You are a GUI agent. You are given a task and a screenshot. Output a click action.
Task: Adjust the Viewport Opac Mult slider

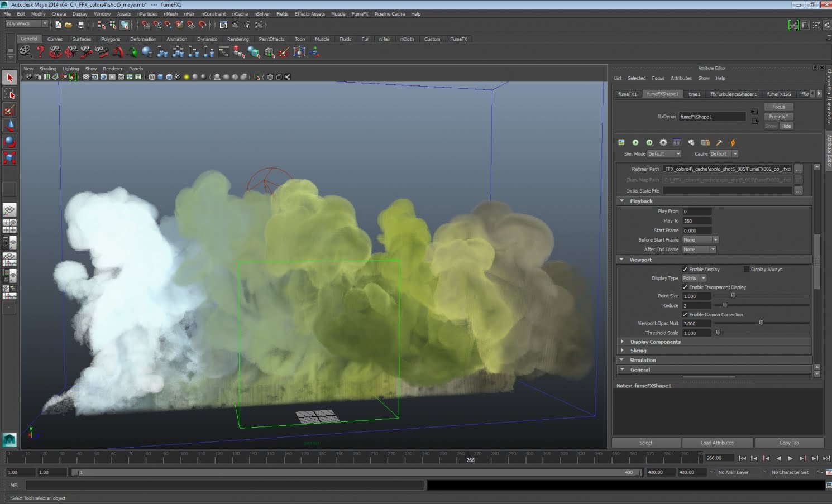point(761,323)
